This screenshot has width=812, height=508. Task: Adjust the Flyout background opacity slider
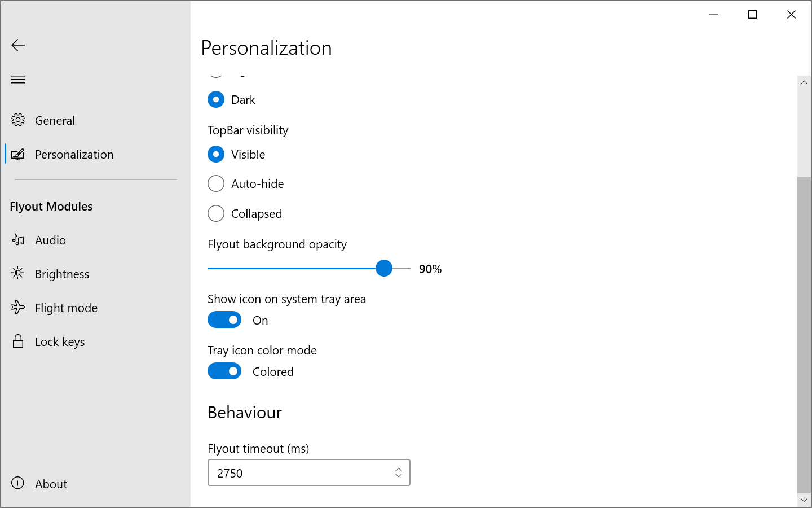[x=384, y=268]
